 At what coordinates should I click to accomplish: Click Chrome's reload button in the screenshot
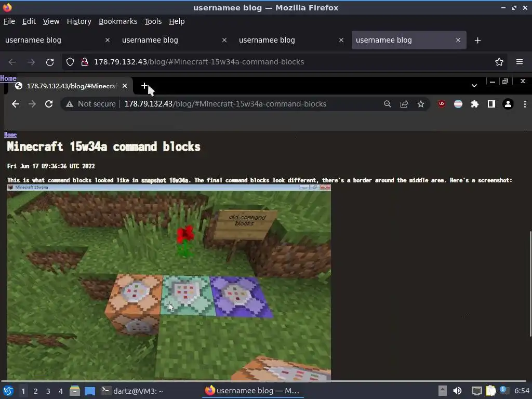(49, 104)
